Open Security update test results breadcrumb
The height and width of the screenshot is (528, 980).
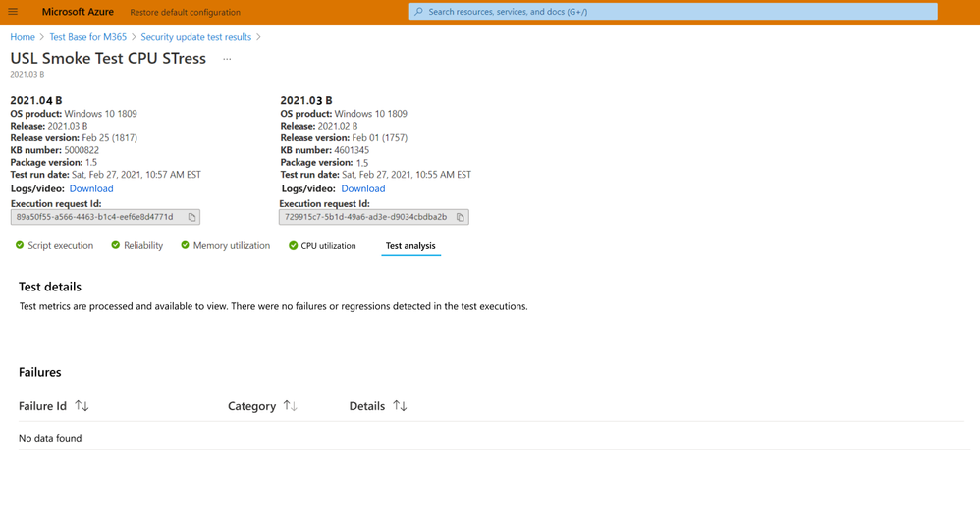pyautogui.click(x=195, y=37)
